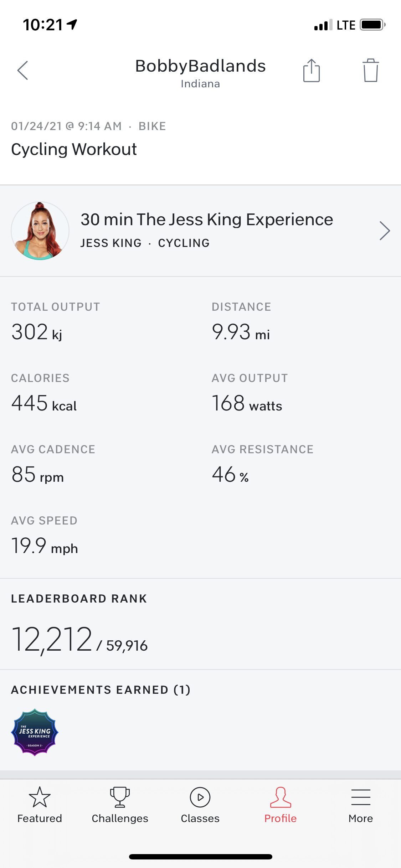Screen dimensions: 401x868
Task: Delete workout with trash icon
Action: coord(370,71)
